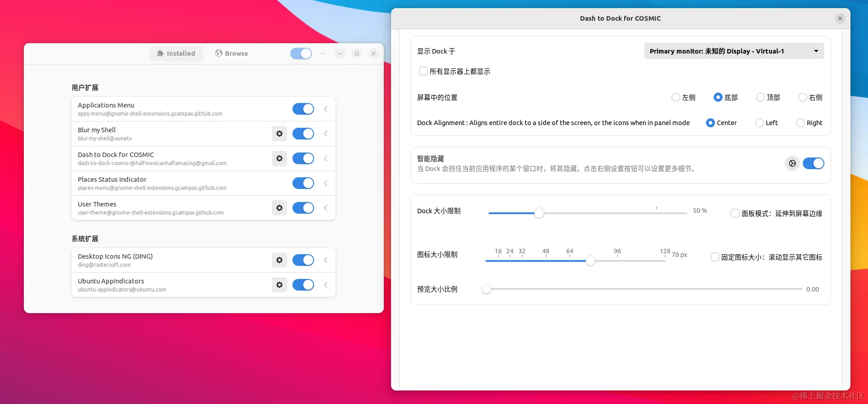Open settings gear for Dash to Dock for COSMIC
Screen dimensions: 868x404
279,158
